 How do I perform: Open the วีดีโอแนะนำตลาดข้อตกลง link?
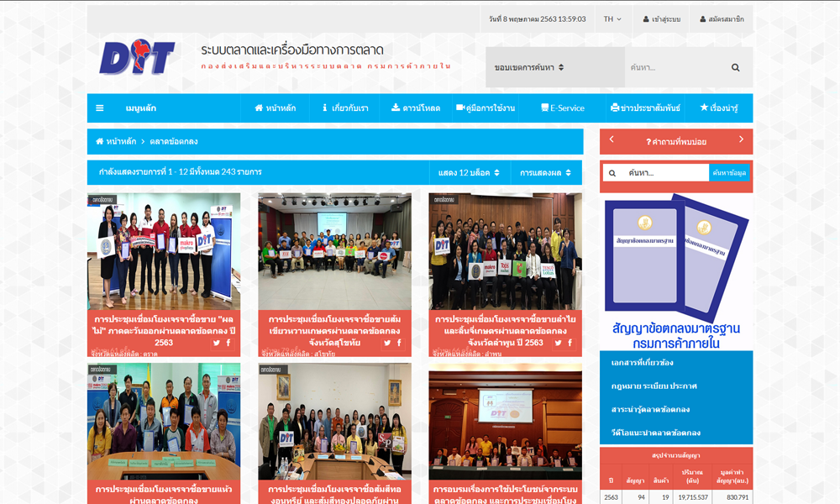pos(656,433)
